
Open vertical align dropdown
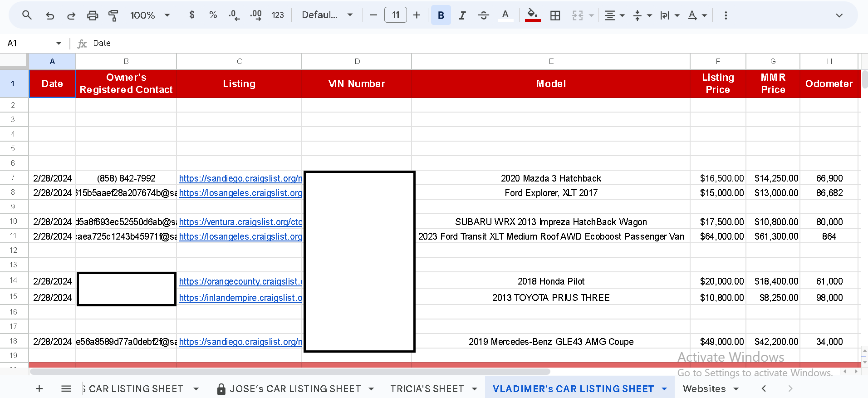642,15
